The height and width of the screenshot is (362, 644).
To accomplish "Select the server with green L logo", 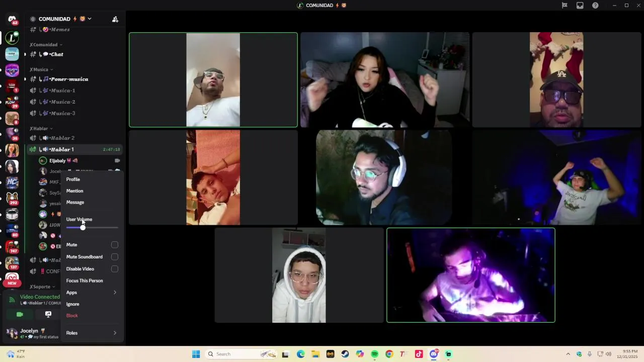I will click(12, 37).
